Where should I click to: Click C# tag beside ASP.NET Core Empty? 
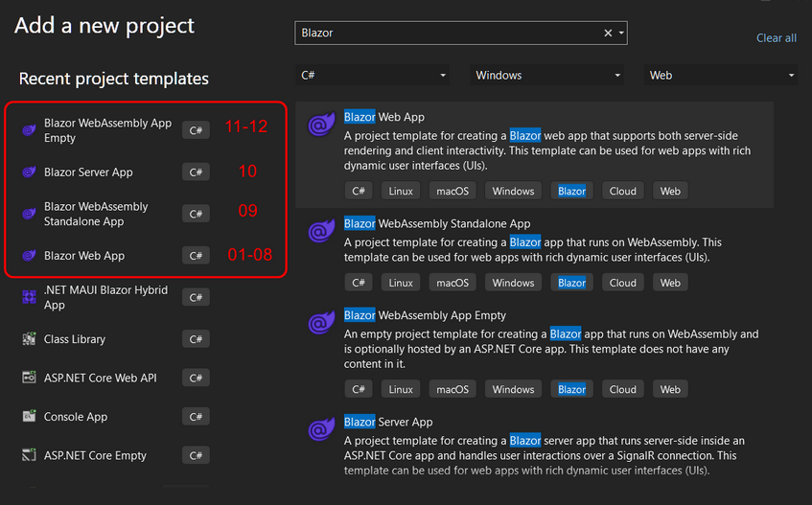196,455
